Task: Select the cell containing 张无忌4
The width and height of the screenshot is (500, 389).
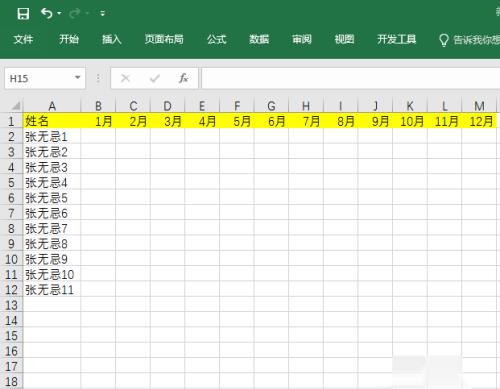Action: pos(52,183)
